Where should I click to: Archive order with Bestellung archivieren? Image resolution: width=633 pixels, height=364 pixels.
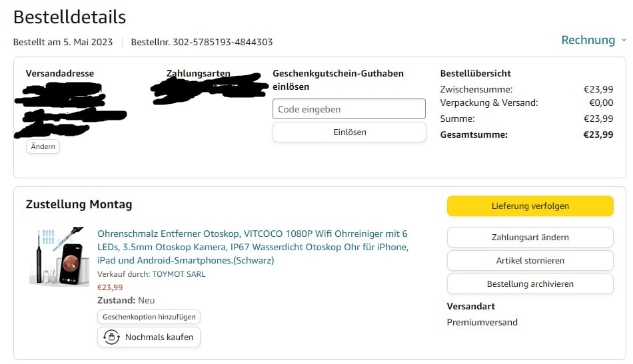point(530,284)
